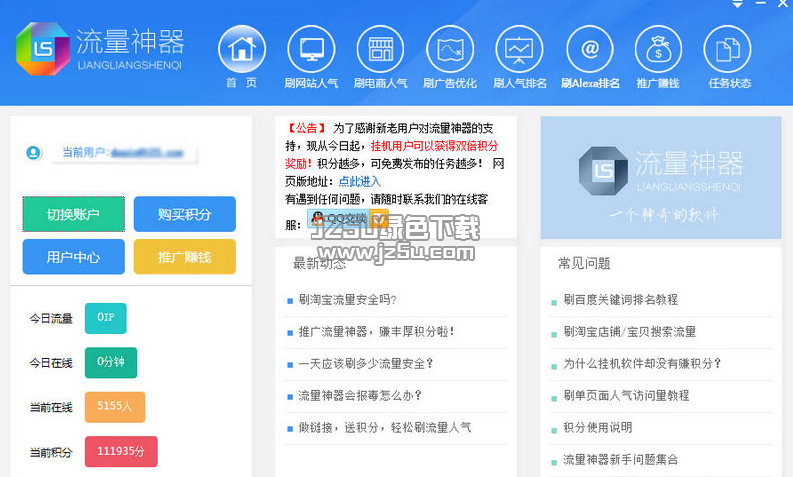This screenshot has height=477, width=793.
Task: Click the 0IP today's traffic badge
Action: tap(106, 318)
